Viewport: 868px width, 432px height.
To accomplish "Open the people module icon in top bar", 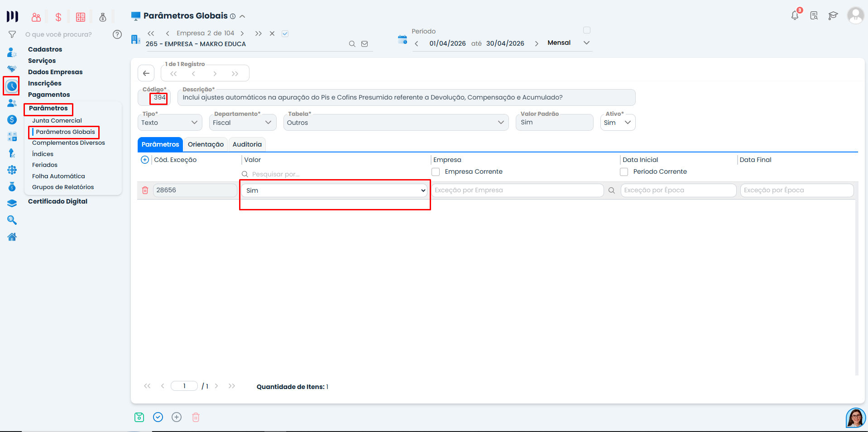I will [x=36, y=17].
